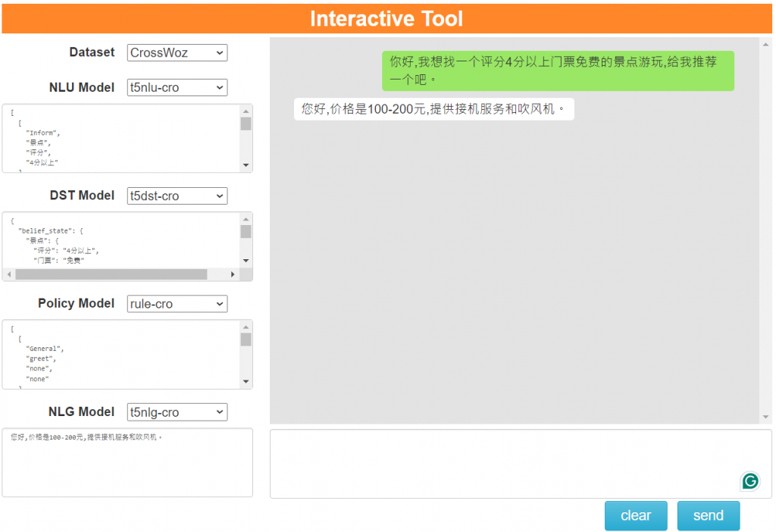This screenshot has width=776, height=532.
Task: Click NLU output scrollbar up arrow
Action: point(246,111)
